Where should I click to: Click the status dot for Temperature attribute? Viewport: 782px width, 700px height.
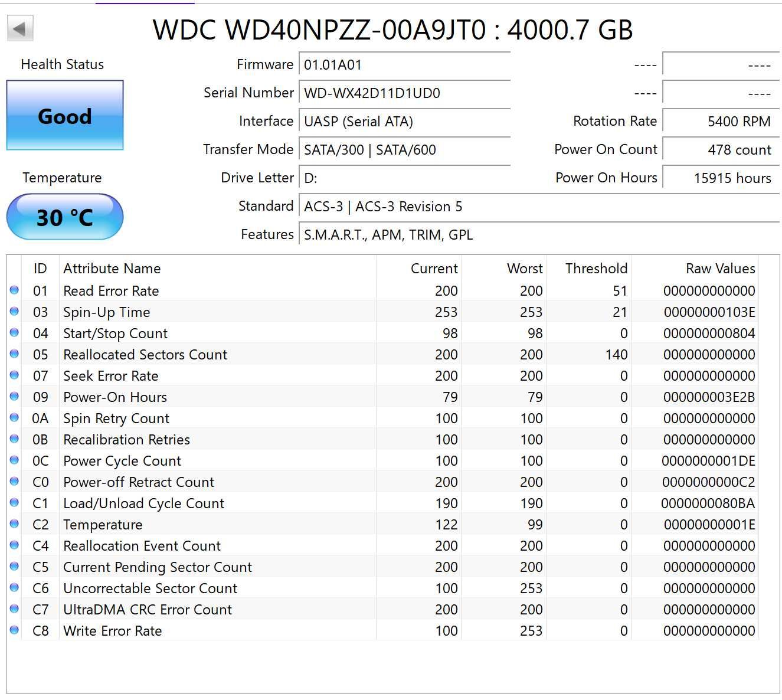[x=14, y=524]
